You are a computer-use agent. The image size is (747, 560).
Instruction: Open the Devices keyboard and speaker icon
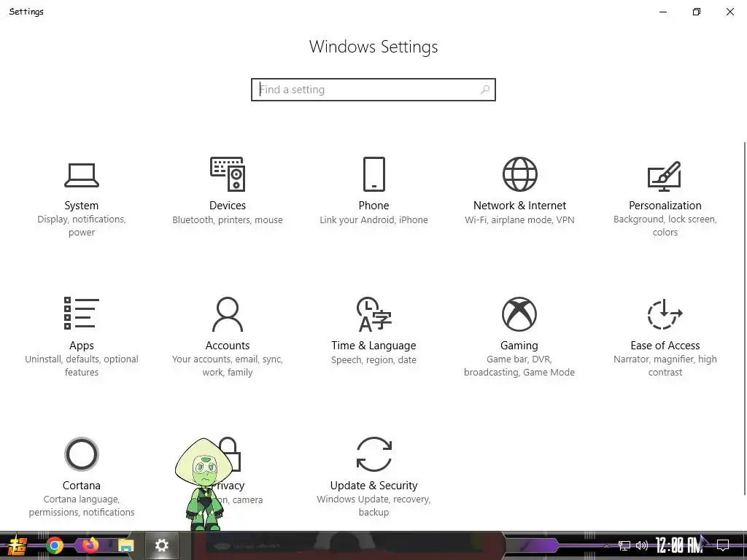click(228, 174)
